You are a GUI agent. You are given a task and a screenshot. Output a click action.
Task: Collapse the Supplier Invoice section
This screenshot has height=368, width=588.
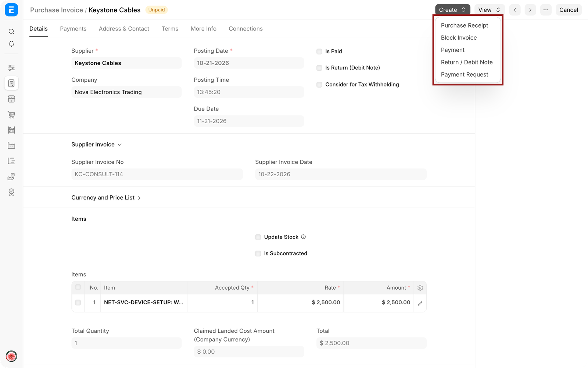click(96, 145)
